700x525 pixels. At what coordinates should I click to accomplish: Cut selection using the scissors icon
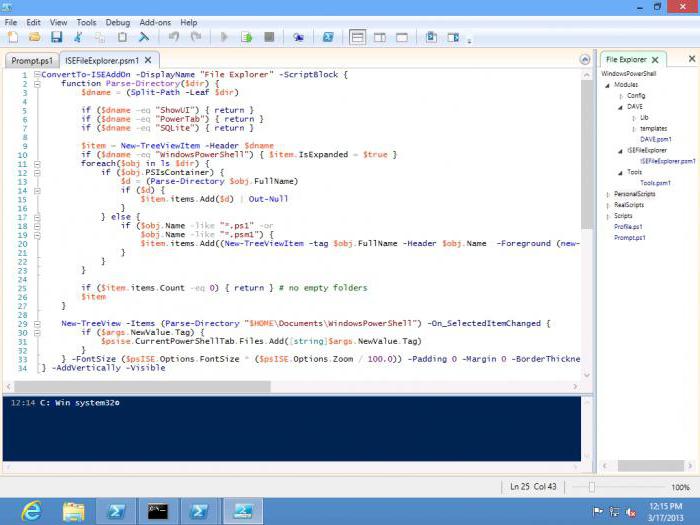[79, 37]
